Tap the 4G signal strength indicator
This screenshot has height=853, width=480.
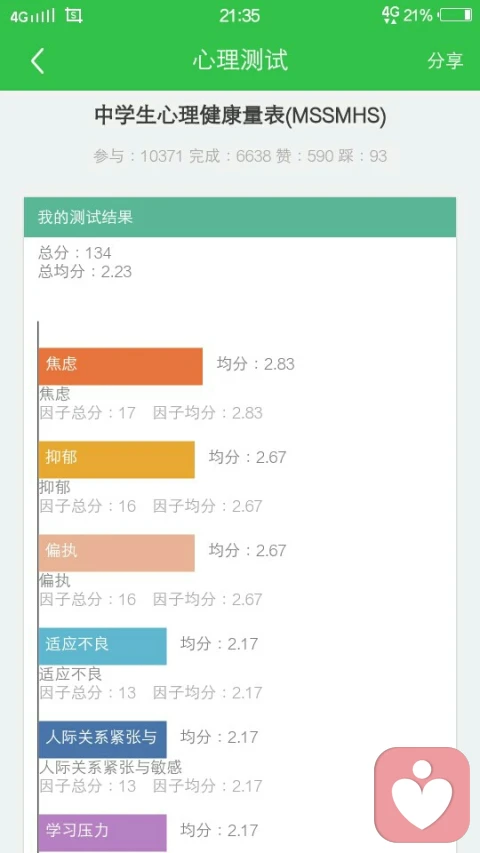[x=33, y=16]
